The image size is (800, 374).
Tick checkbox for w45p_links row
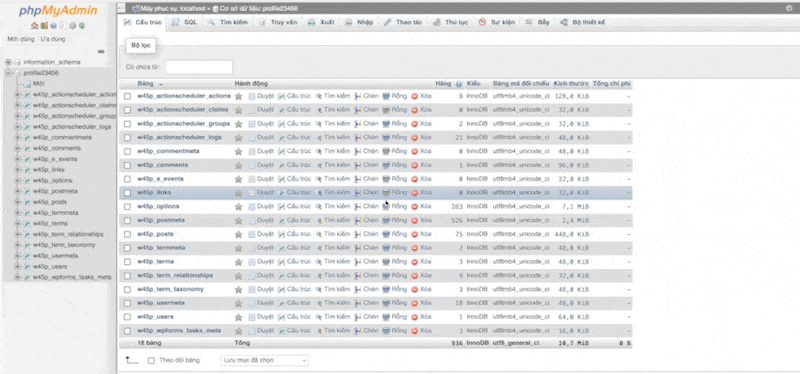pyautogui.click(x=128, y=192)
